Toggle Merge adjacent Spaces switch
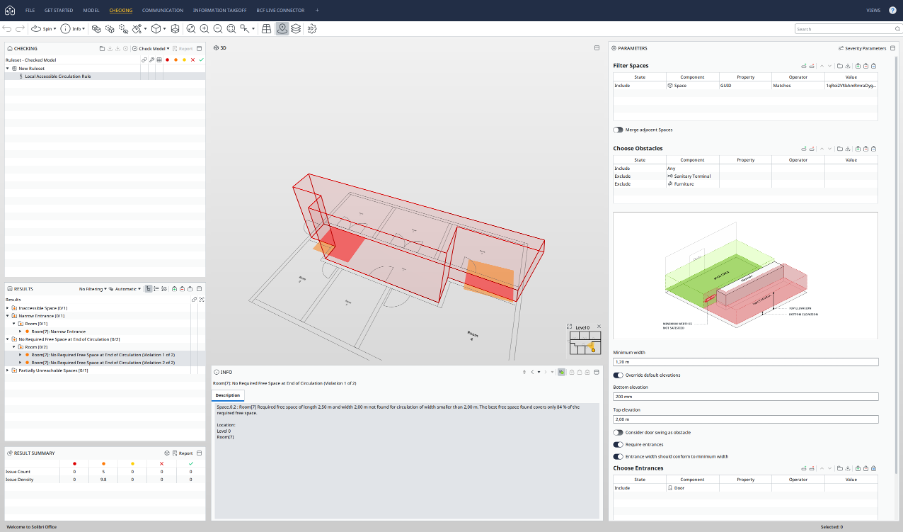This screenshot has height=532, width=904. (619, 129)
